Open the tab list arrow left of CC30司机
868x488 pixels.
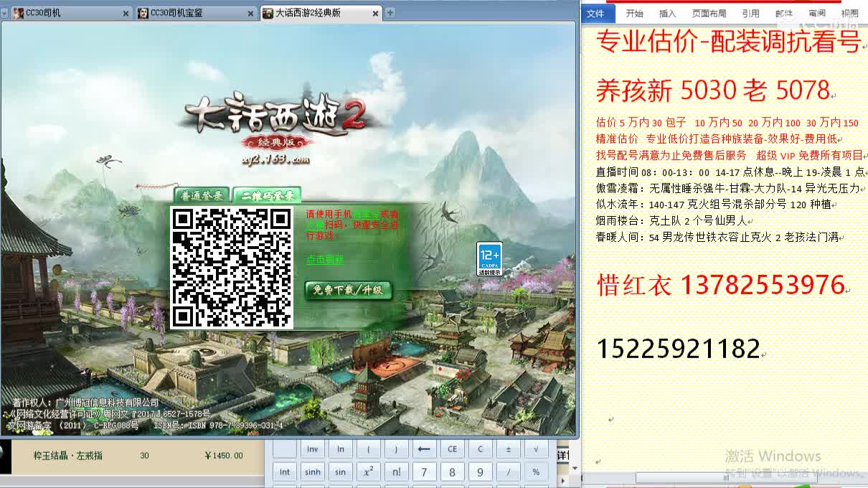(x=4, y=13)
